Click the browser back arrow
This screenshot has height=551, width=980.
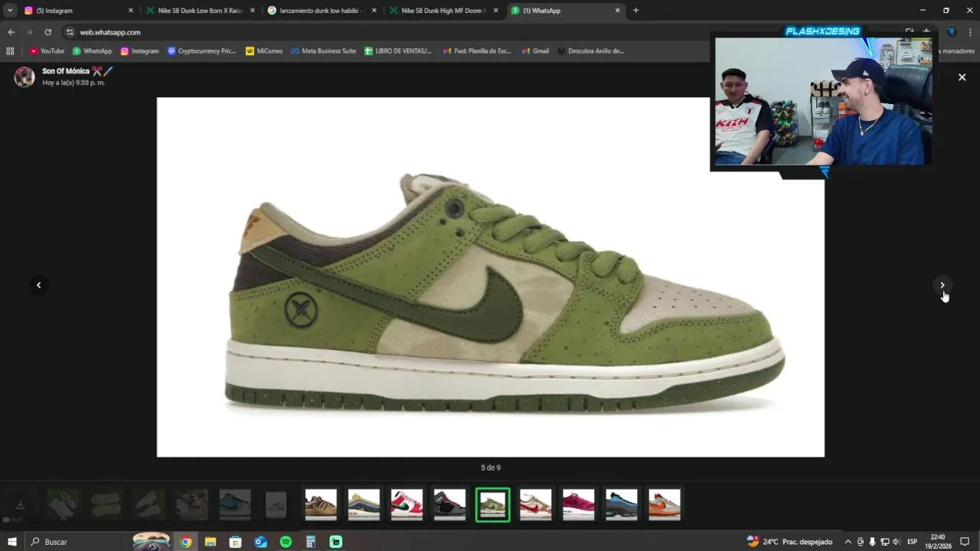point(11,32)
